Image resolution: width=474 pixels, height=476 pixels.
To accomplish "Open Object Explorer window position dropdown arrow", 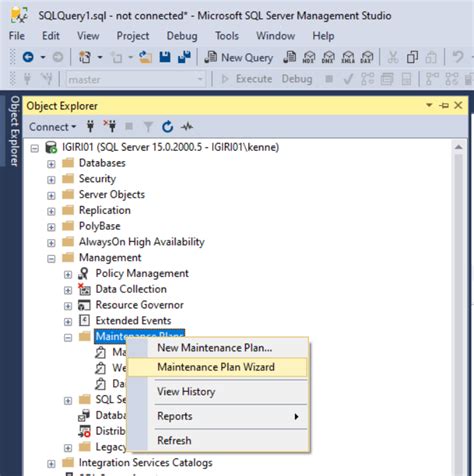I will click(x=429, y=105).
